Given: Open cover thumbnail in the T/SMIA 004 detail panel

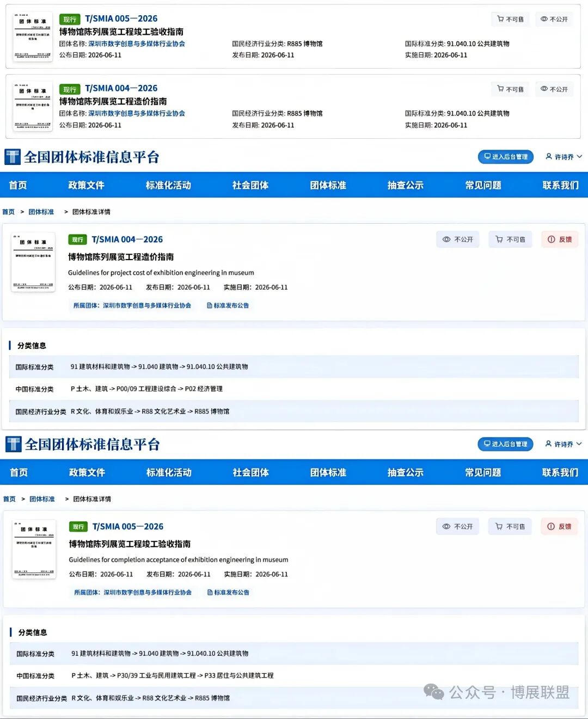Looking at the screenshot, I should tap(33, 263).
